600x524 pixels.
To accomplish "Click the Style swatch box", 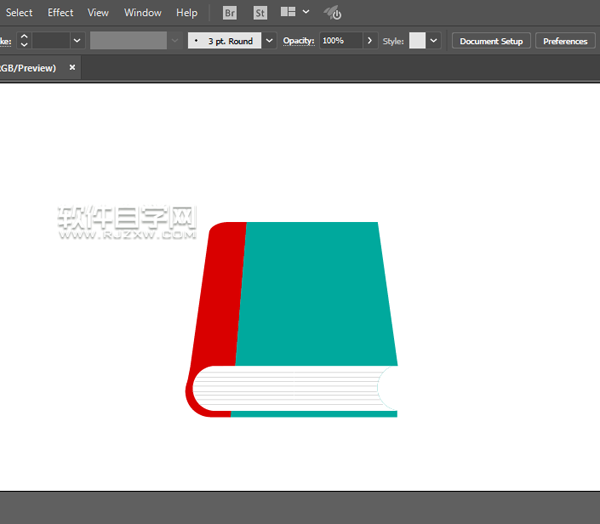I will click(417, 41).
